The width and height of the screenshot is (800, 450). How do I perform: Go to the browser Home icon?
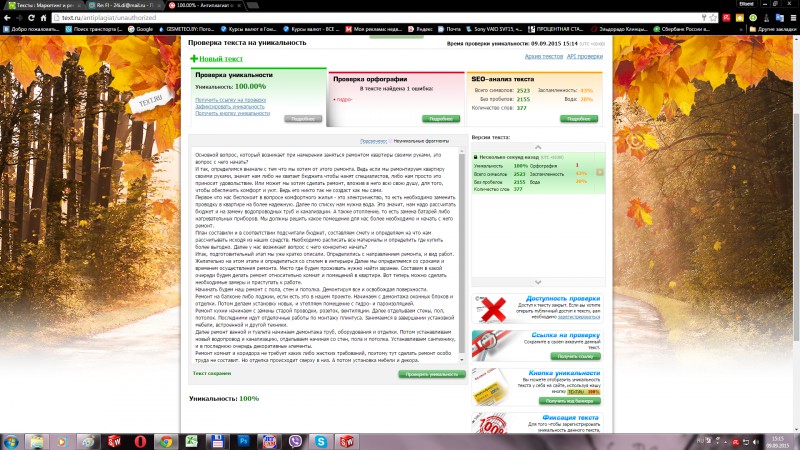pos(43,18)
